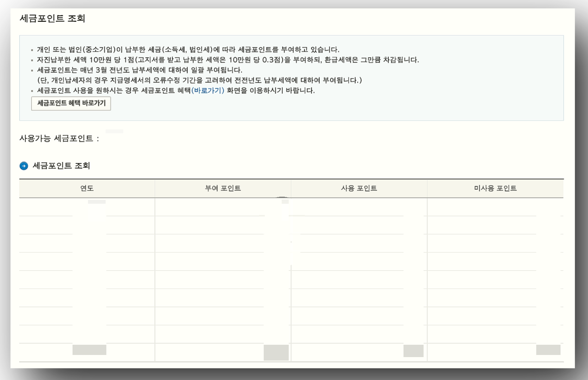
Task: Click the line starting 자진납부한 세액 10만원 당
Action: [228, 60]
